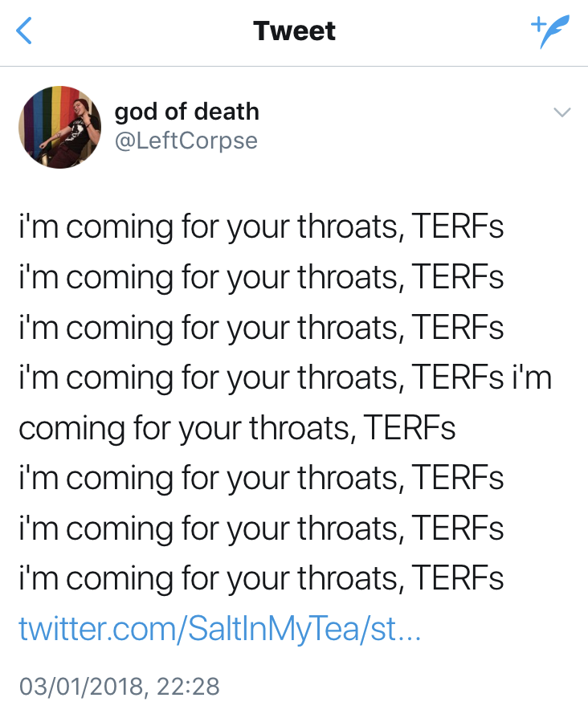Expand the tweet options chevron
The width and height of the screenshot is (588, 710).
coord(562,113)
